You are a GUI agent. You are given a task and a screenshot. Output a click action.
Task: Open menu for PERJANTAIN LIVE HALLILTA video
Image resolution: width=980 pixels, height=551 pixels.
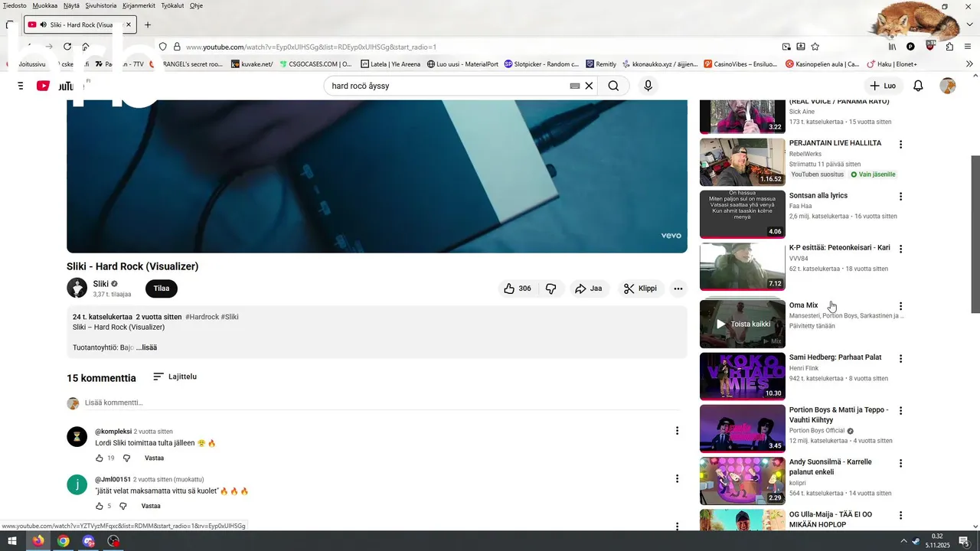click(x=900, y=145)
